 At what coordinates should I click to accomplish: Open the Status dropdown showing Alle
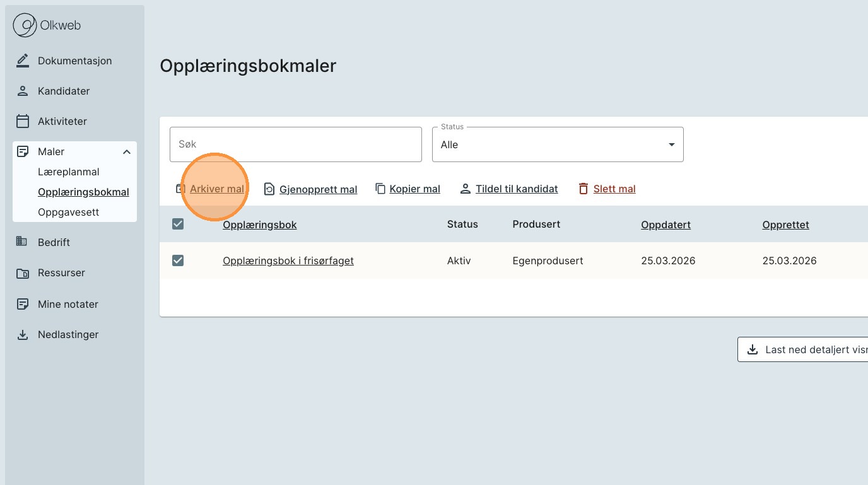click(557, 144)
